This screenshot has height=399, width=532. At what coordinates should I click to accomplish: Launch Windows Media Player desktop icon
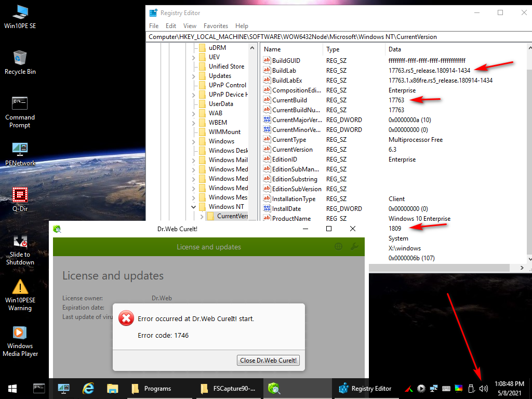(20, 341)
